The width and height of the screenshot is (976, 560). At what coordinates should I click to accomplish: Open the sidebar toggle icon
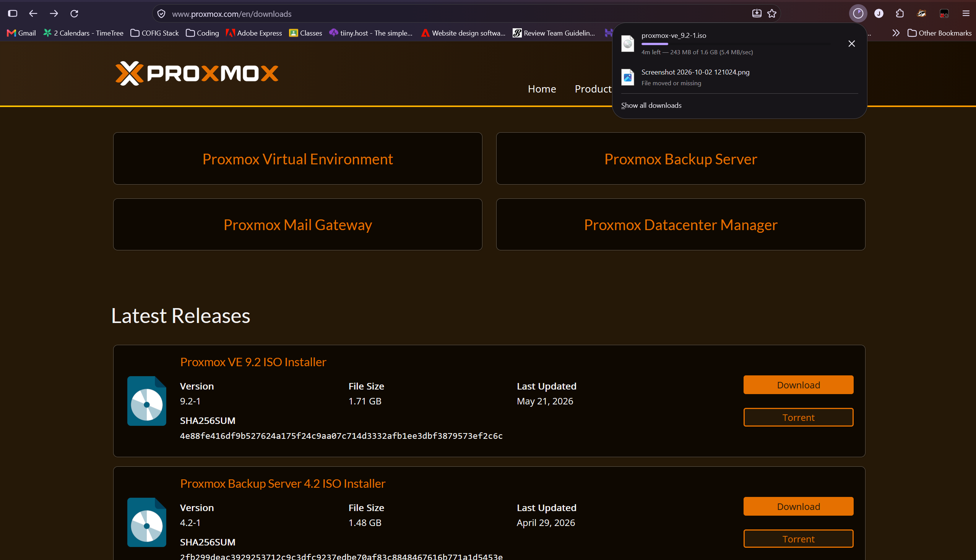13,13
